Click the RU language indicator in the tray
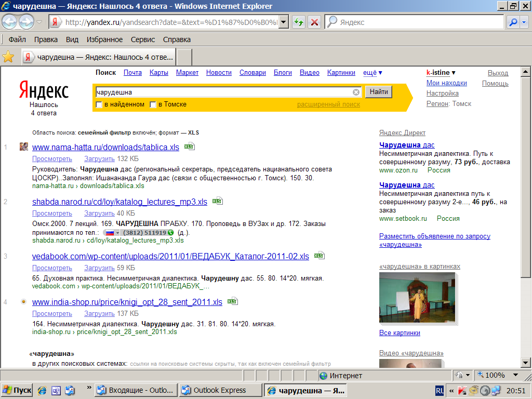 coord(440,391)
